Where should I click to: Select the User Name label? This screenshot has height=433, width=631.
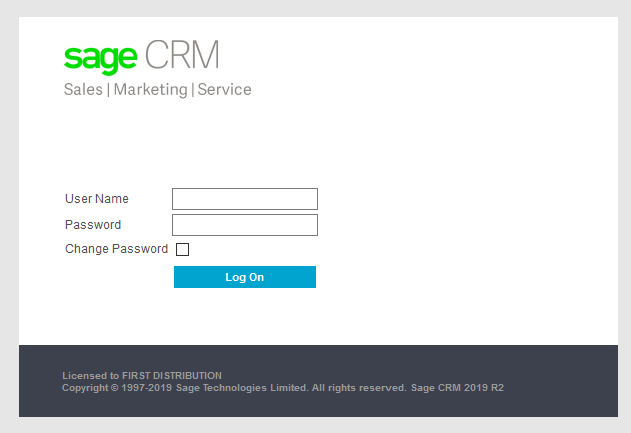97,199
